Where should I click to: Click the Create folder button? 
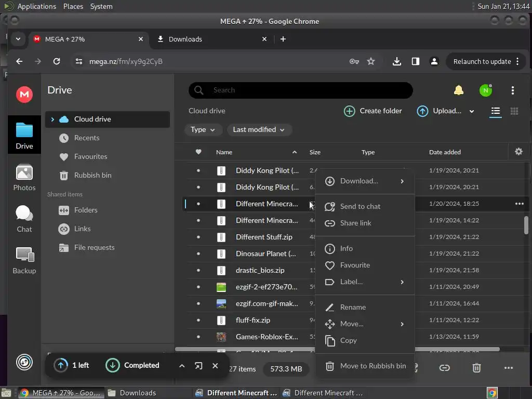pyautogui.click(x=373, y=111)
